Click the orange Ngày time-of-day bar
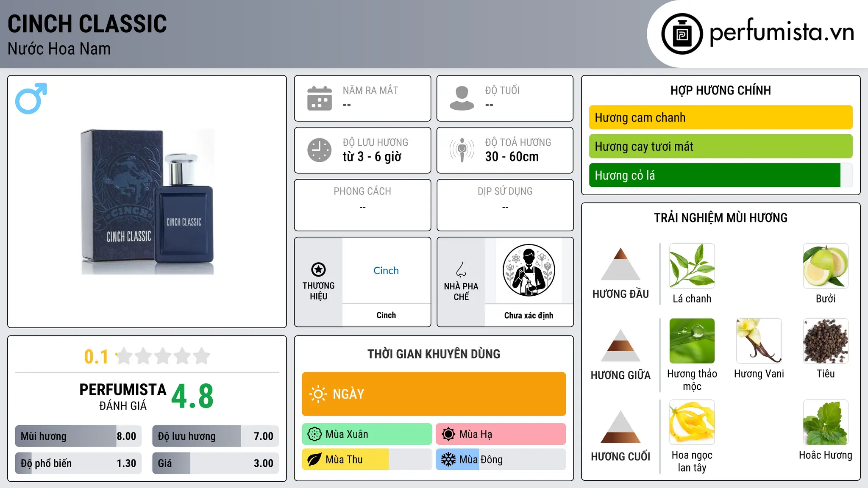Image resolution: width=868 pixels, height=488 pixels. (434, 394)
